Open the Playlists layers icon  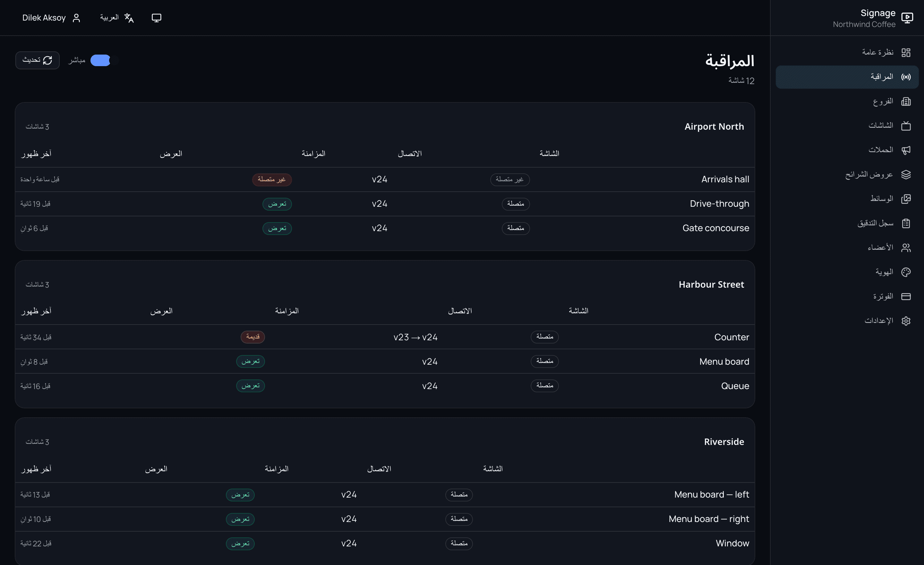click(906, 174)
